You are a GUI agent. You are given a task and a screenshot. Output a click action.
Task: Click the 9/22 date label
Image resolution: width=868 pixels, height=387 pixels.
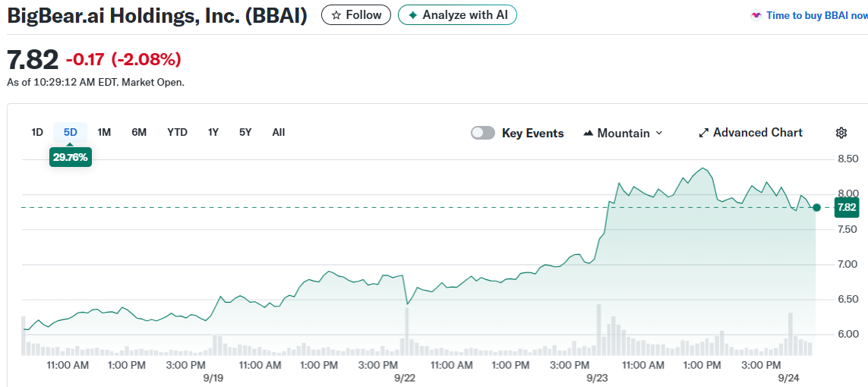tap(405, 379)
